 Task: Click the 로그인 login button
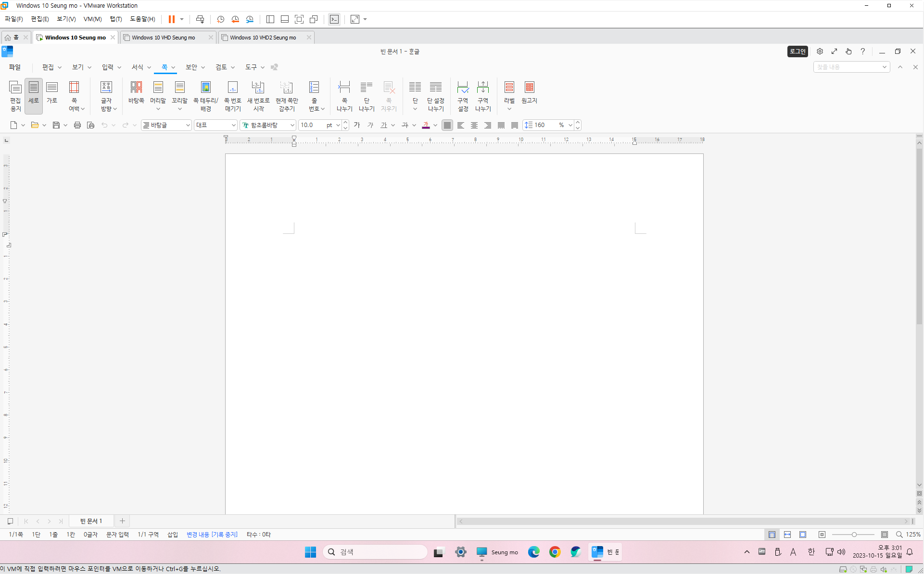[797, 51]
